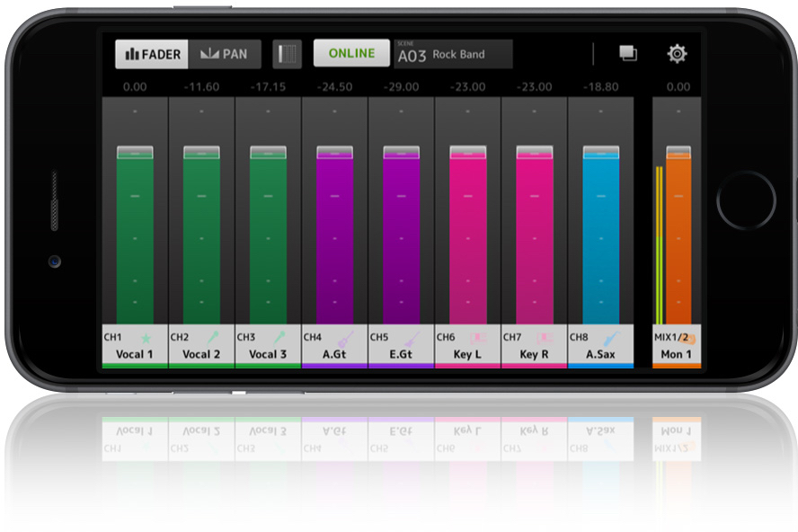Open the MIX1/2 Mon 1 mix selector
The height and width of the screenshot is (532, 798).
(x=677, y=346)
